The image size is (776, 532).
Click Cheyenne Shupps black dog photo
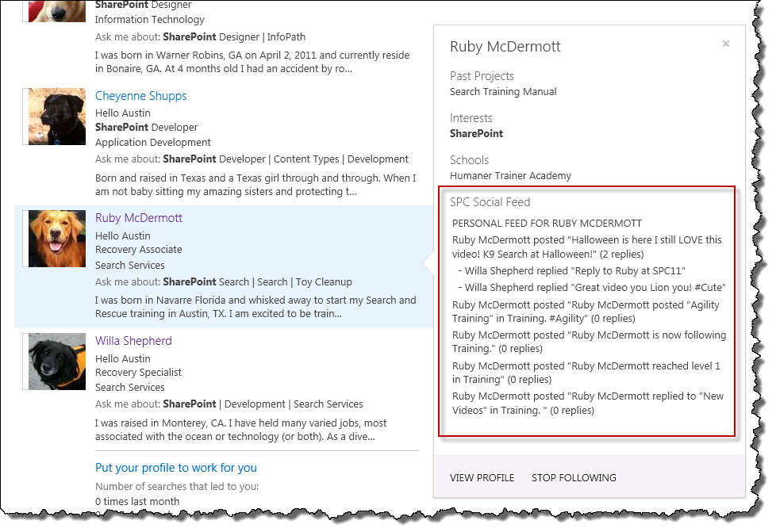[57, 117]
